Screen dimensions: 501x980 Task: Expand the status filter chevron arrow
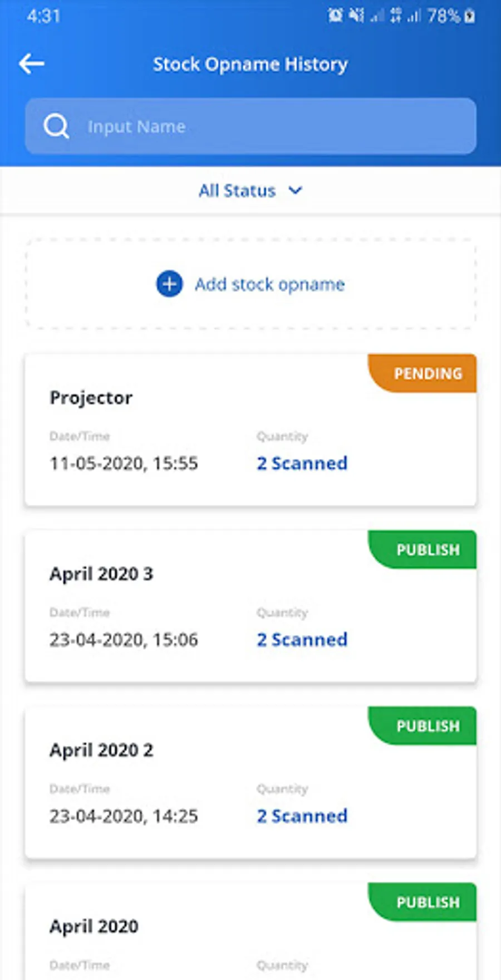pyautogui.click(x=296, y=191)
